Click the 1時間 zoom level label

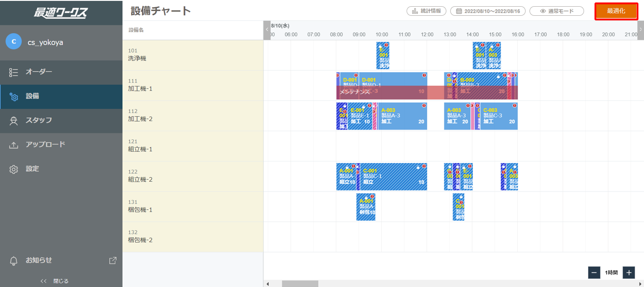pyautogui.click(x=611, y=272)
